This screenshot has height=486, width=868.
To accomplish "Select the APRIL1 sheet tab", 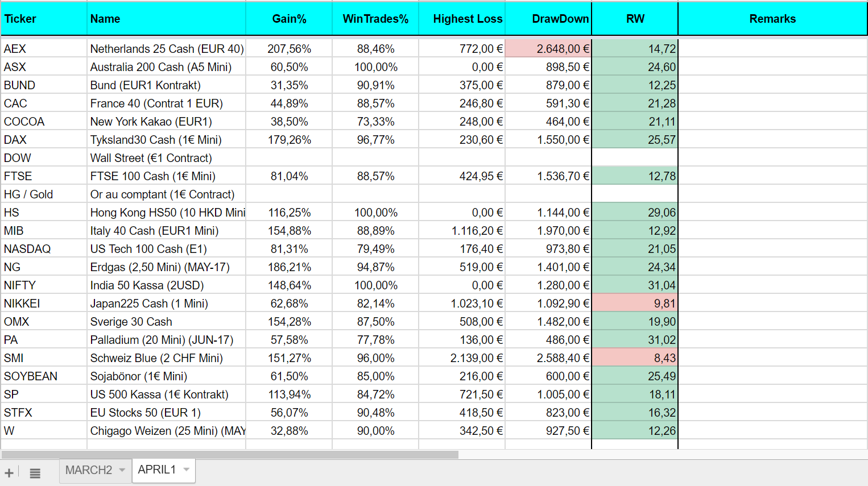I will 157,470.
